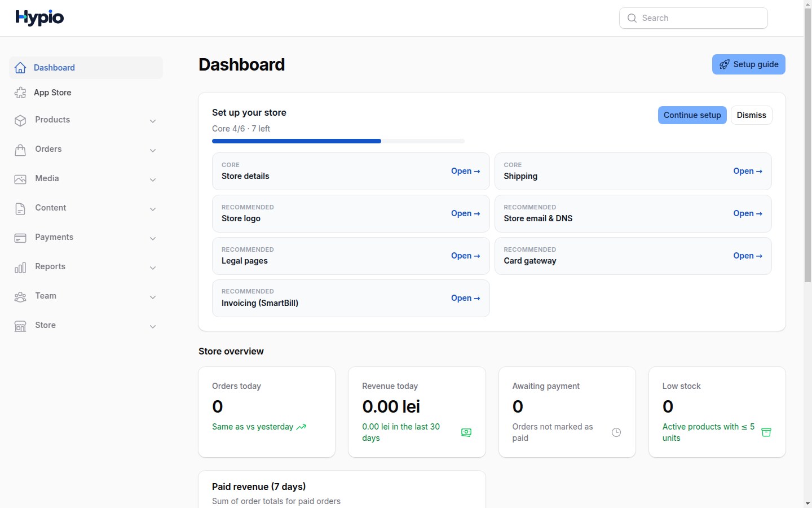Click the archive box icon in Low stock
Screen dimensions: 812x508
tap(766, 432)
